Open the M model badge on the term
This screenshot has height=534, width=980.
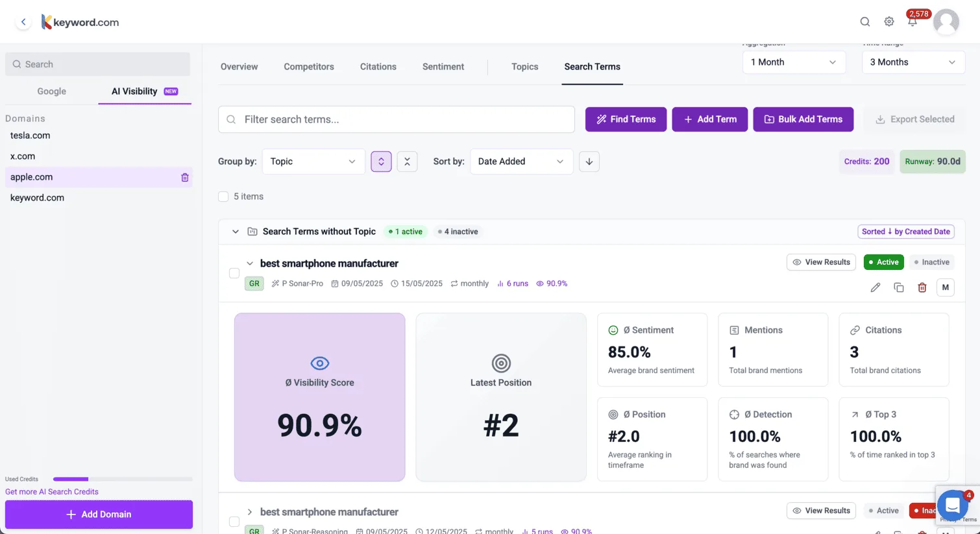click(946, 287)
